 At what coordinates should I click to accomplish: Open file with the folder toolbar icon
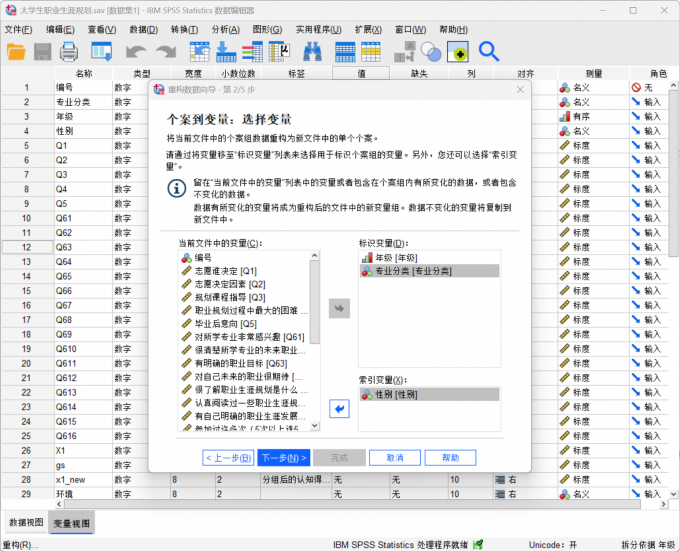(16, 52)
